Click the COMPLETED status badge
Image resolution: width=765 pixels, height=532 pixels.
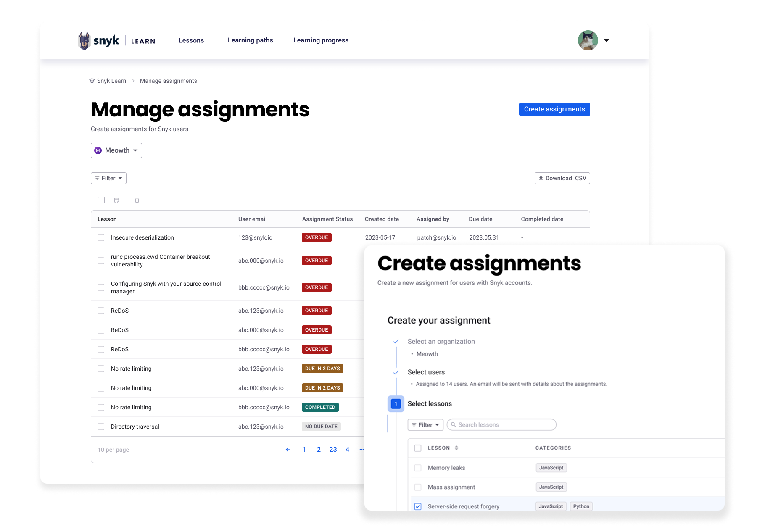pyautogui.click(x=320, y=407)
